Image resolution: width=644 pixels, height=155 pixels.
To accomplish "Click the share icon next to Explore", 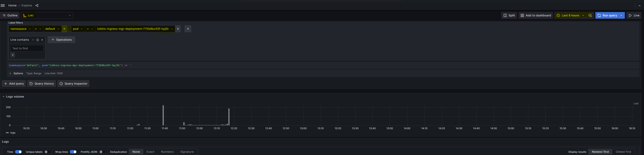I will click(x=37, y=5).
